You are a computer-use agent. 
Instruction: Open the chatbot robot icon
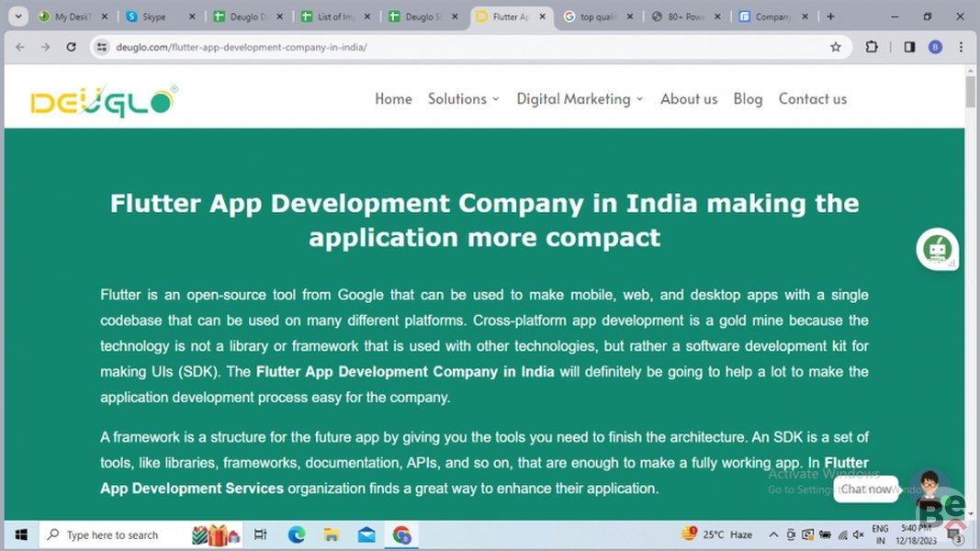coord(937,249)
